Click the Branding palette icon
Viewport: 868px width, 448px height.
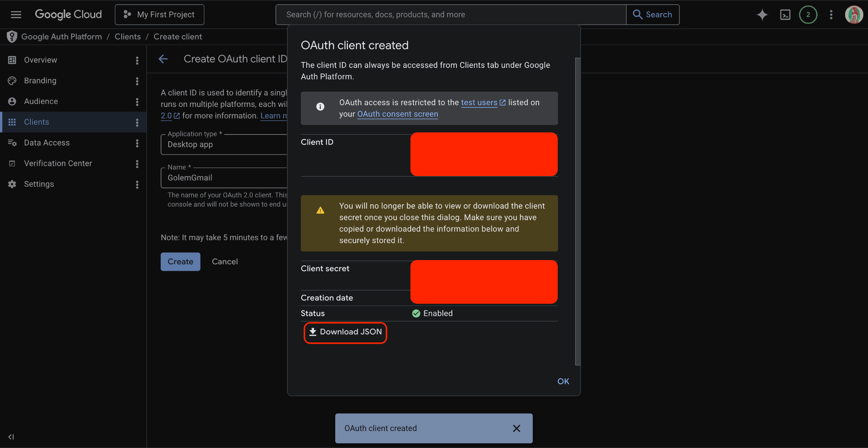[x=12, y=81]
